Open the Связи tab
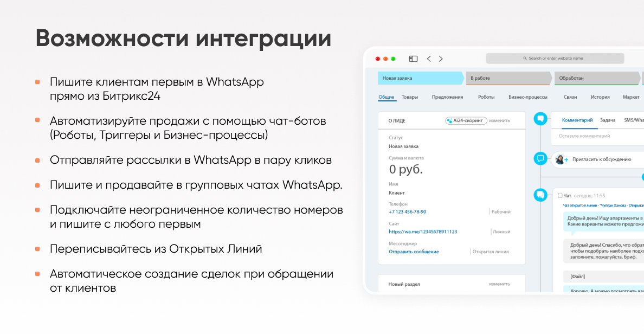The width and height of the screenshot is (644, 334). tap(570, 97)
